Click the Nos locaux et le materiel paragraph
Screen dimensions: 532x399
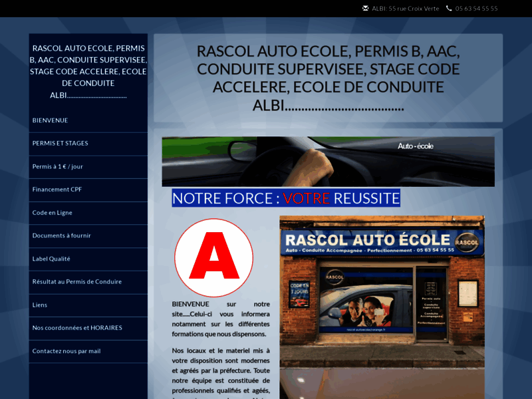(x=221, y=372)
